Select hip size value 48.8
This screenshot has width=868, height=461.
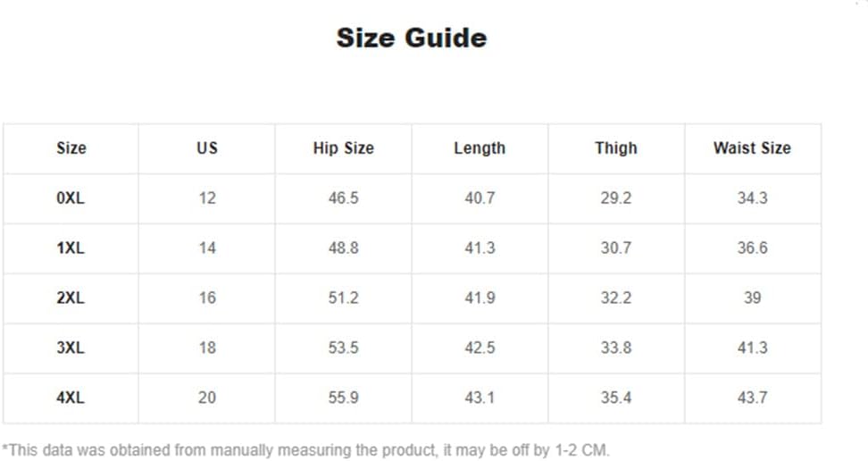(343, 247)
